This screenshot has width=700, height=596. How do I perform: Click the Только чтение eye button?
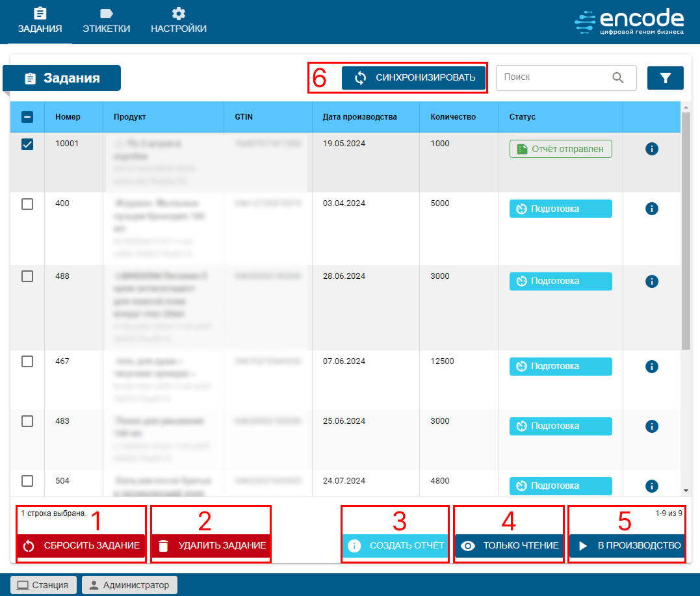tap(509, 545)
